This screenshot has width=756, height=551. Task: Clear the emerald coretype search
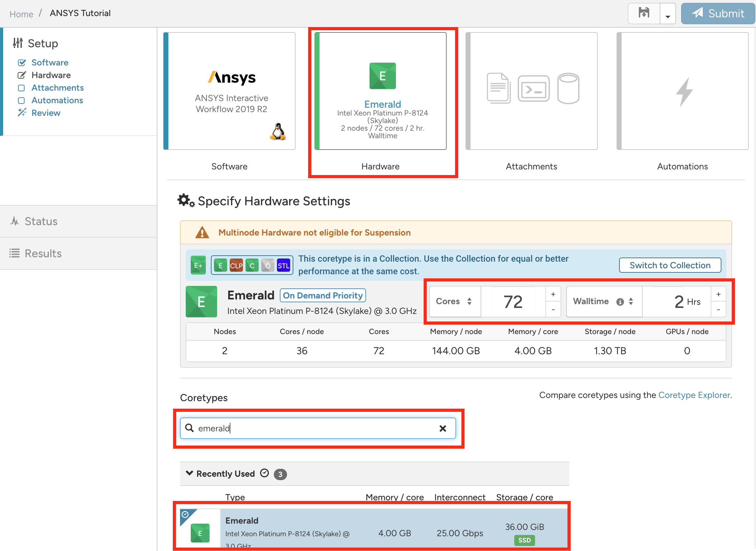click(443, 429)
